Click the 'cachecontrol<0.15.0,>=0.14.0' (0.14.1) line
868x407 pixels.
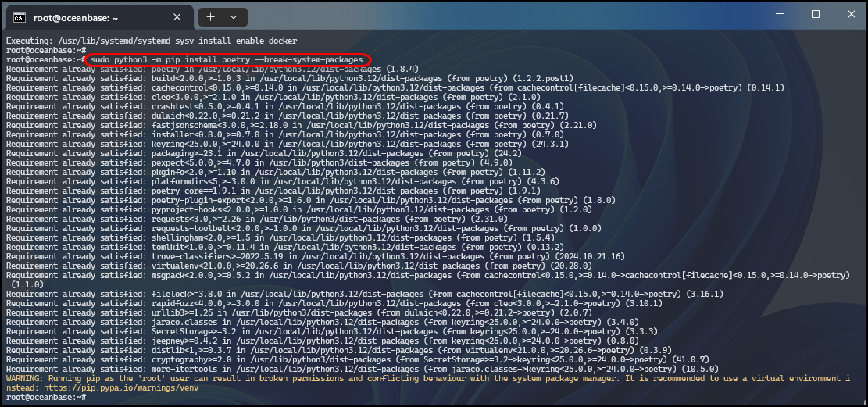click(x=395, y=87)
